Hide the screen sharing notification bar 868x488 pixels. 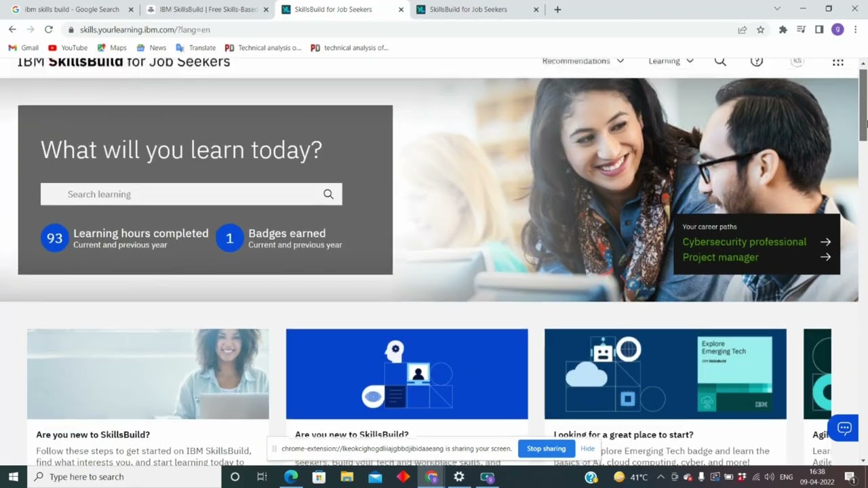point(587,449)
